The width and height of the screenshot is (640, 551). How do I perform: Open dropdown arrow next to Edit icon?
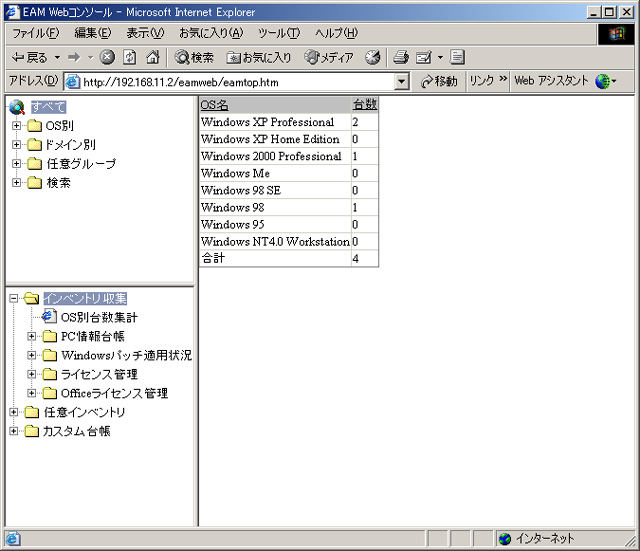[x=440, y=58]
